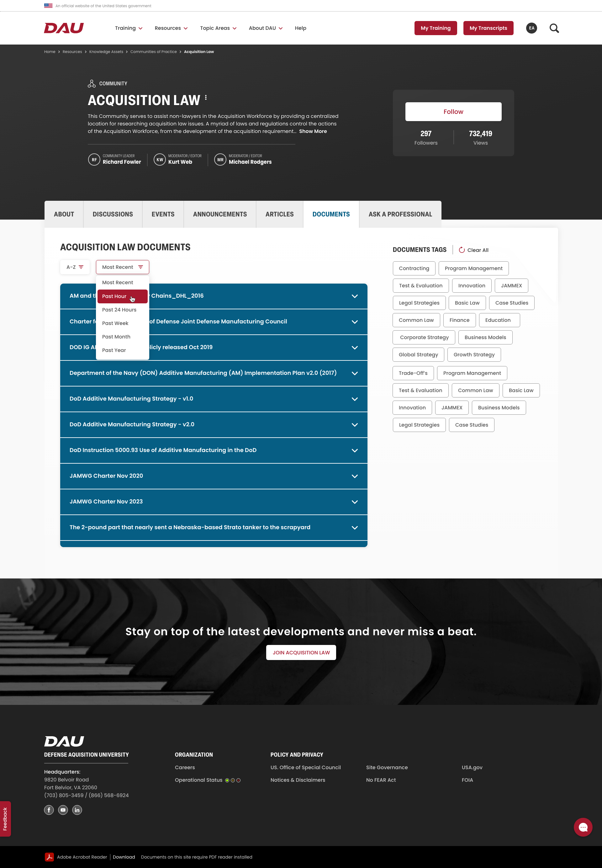Open the A-Z sort dropdown

click(x=75, y=267)
